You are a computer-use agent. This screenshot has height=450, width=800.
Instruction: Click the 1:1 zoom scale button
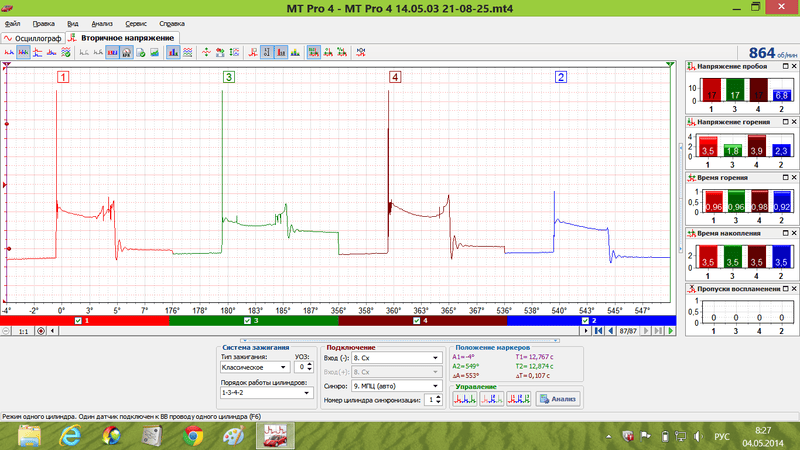point(18,331)
